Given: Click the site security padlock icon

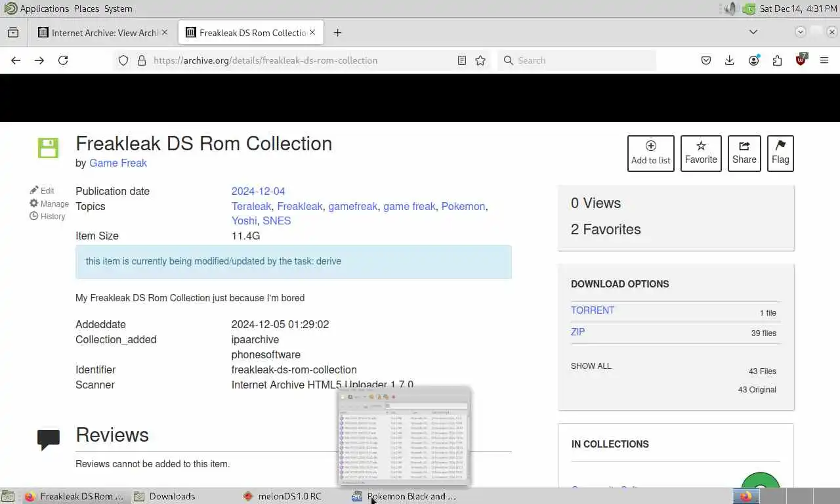Looking at the screenshot, I should [x=141, y=60].
